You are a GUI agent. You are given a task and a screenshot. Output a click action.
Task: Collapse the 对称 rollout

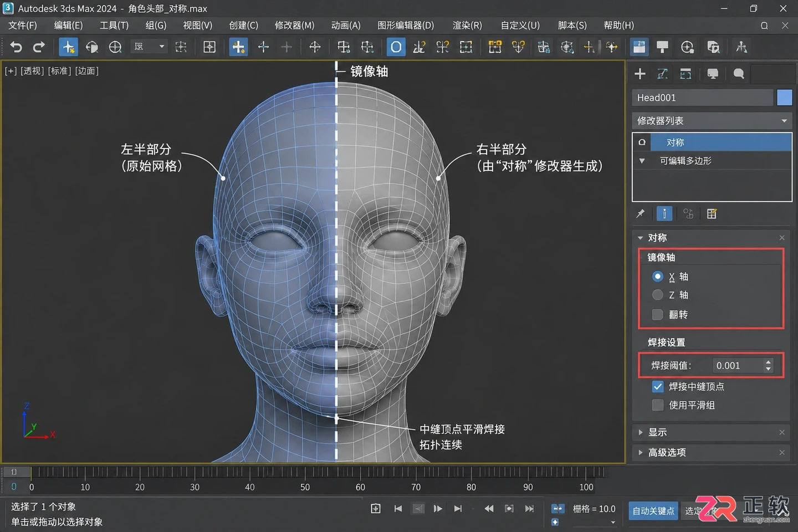[641, 238]
